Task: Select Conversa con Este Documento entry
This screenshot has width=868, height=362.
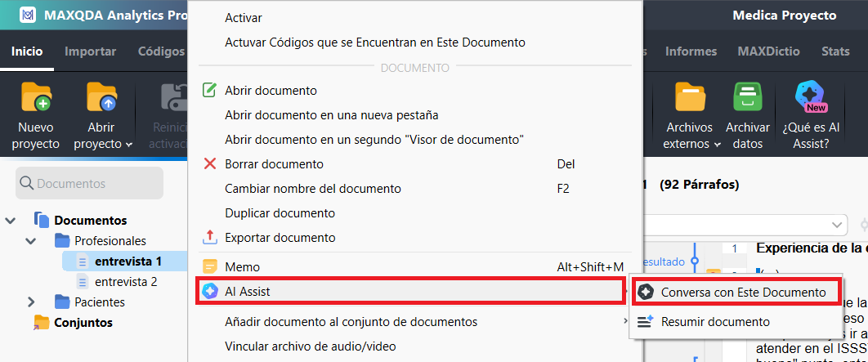Action: [736, 293]
